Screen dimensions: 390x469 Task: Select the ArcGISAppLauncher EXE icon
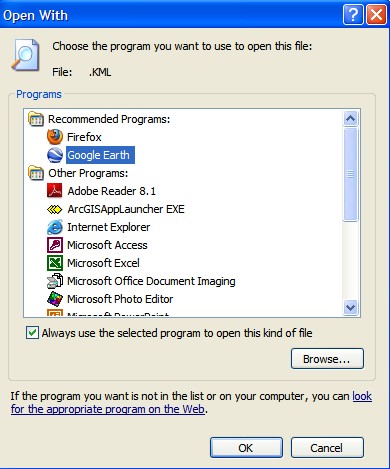pyautogui.click(x=55, y=209)
